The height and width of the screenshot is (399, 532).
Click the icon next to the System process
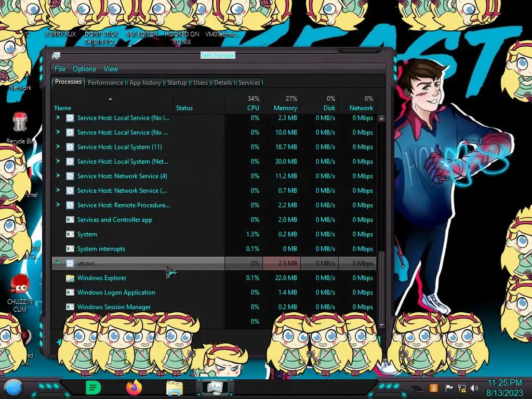(x=70, y=234)
